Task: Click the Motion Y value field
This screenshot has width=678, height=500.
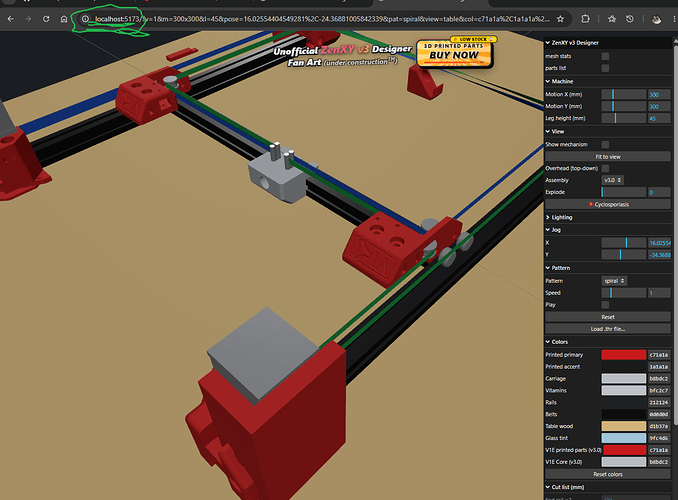Action: [659, 106]
